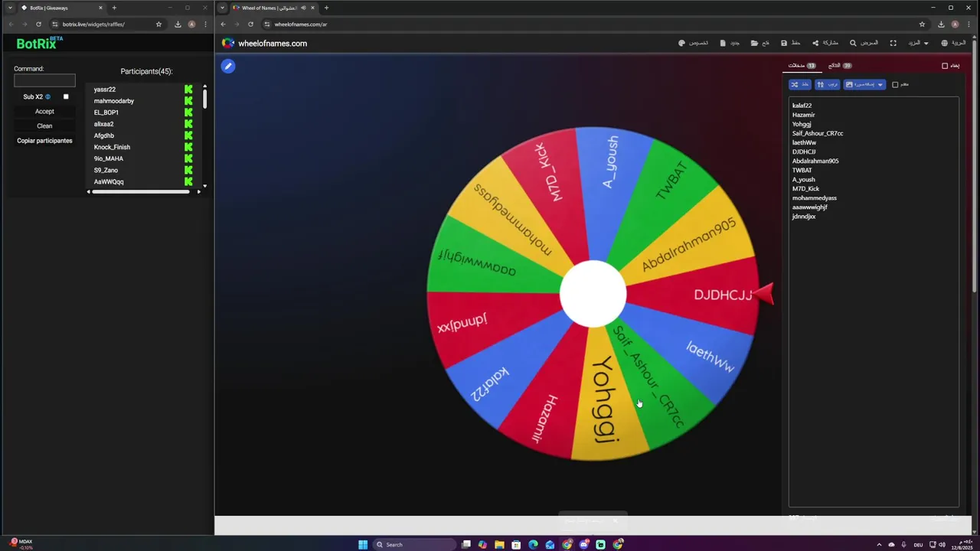Open tab search dropdown in Wheel of Names window
This screenshot has width=980, height=551.
tap(222, 8)
